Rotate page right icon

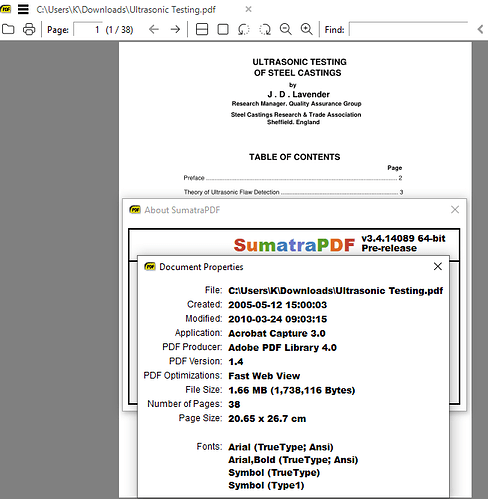click(265, 29)
